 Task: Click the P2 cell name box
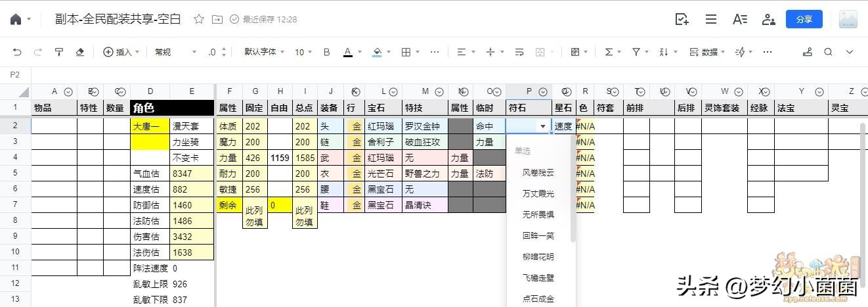point(15,75)
